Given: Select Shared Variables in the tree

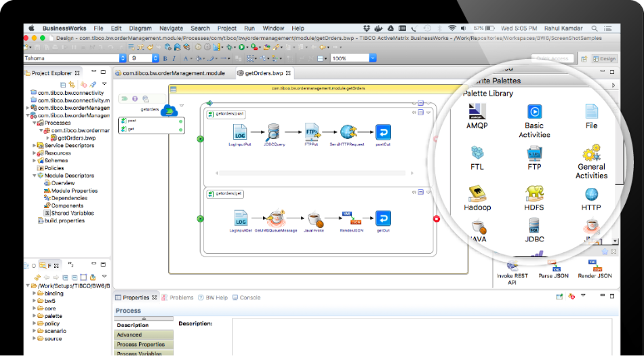Looking at the screenshot, I should point(69,213).
